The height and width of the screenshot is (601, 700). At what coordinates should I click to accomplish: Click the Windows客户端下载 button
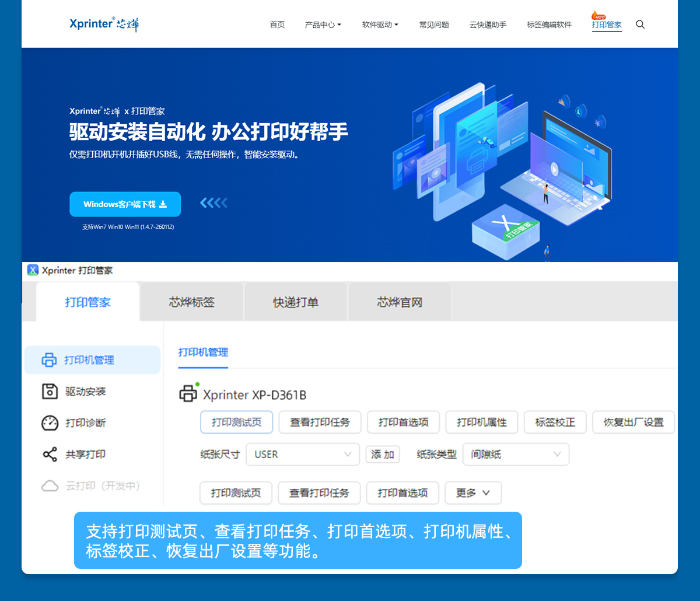coord(125,204)
